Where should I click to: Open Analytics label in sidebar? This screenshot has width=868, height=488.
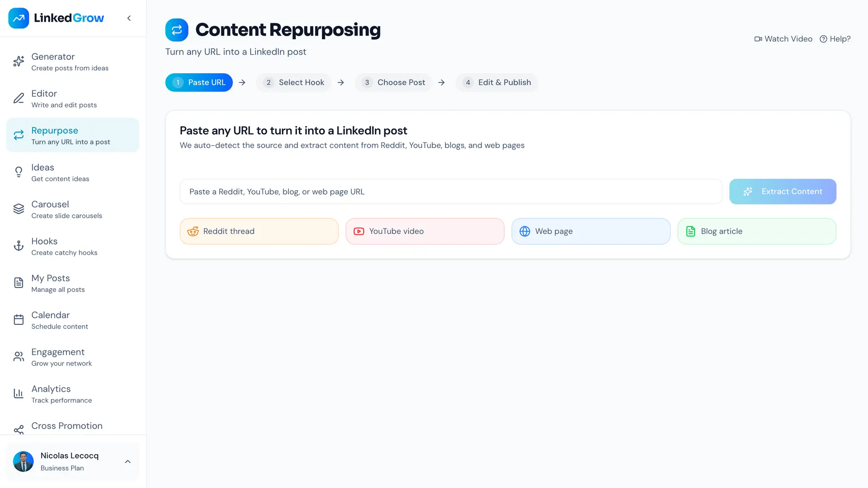[x=51, y=389]
